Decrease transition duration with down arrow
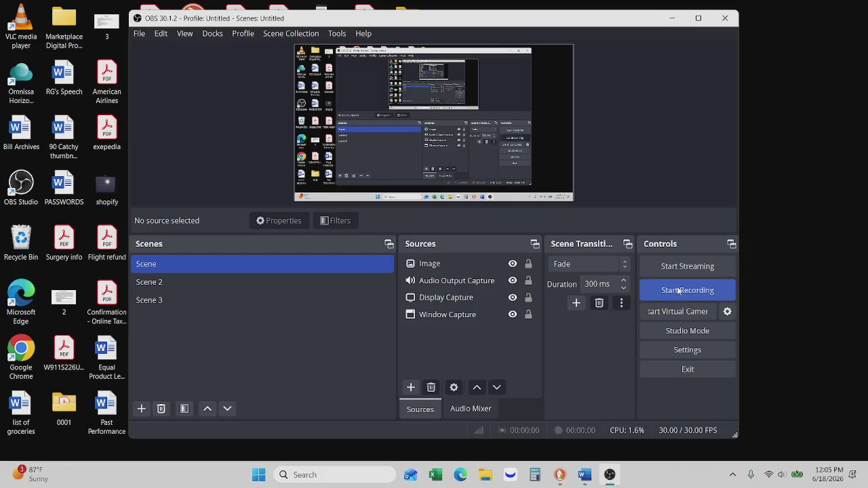The width and height of the screenshot is (868, 488). tap(623, 287)
